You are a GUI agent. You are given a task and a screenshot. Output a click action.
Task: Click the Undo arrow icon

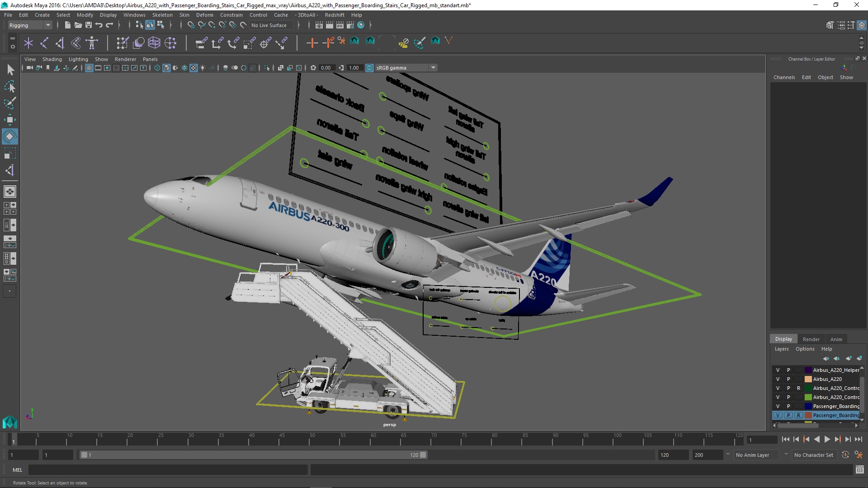[x=99, y=25]
